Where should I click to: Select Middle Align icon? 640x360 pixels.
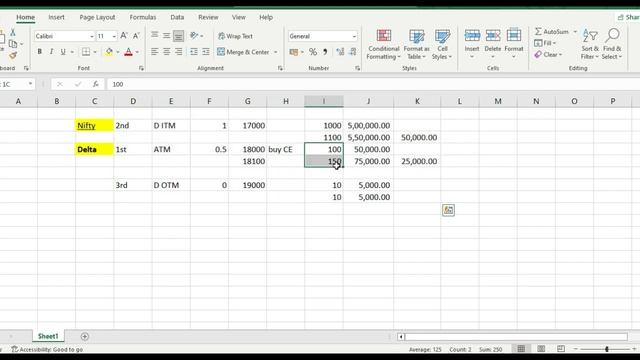coord(167,36)
